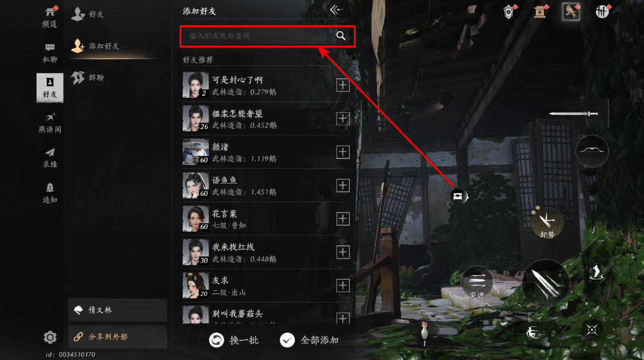The width and height of the screenshot is (644, 360).
Task: Open 花言葉 player avatar
Action: point(195,218)
